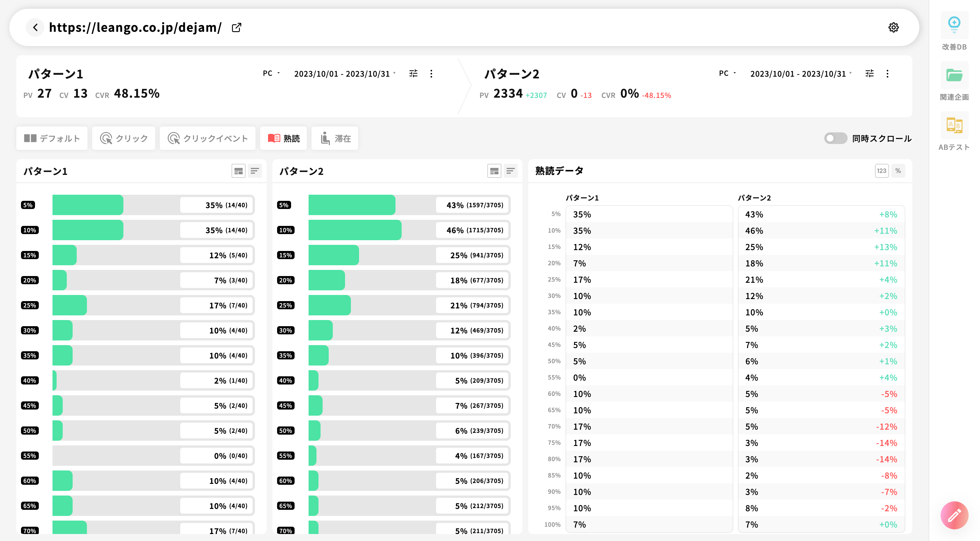Click the デフォルト view button

pyautogui.click(x=52, y=138)
